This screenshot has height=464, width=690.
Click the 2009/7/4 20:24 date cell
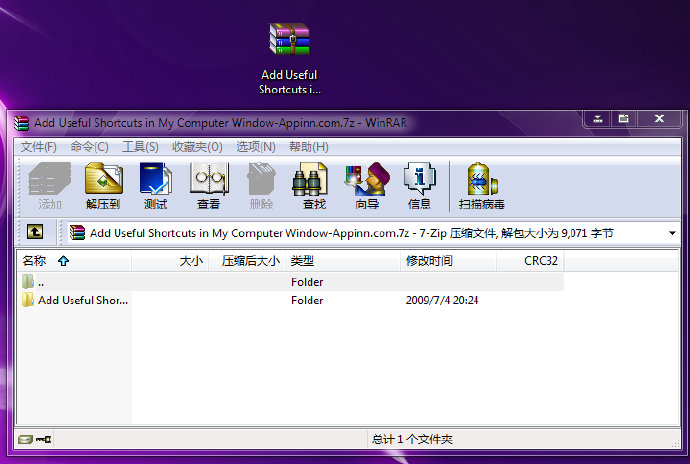(442, 300)
